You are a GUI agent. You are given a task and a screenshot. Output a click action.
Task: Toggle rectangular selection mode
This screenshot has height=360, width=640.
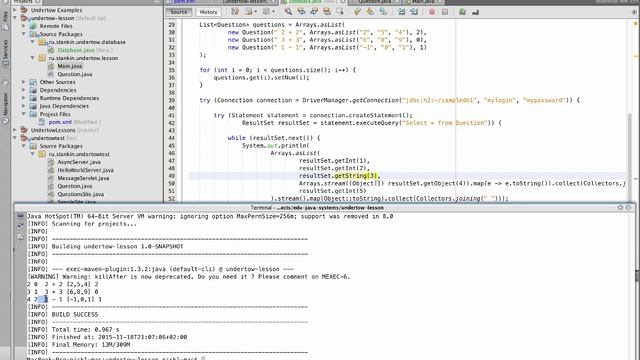point(340,12)
